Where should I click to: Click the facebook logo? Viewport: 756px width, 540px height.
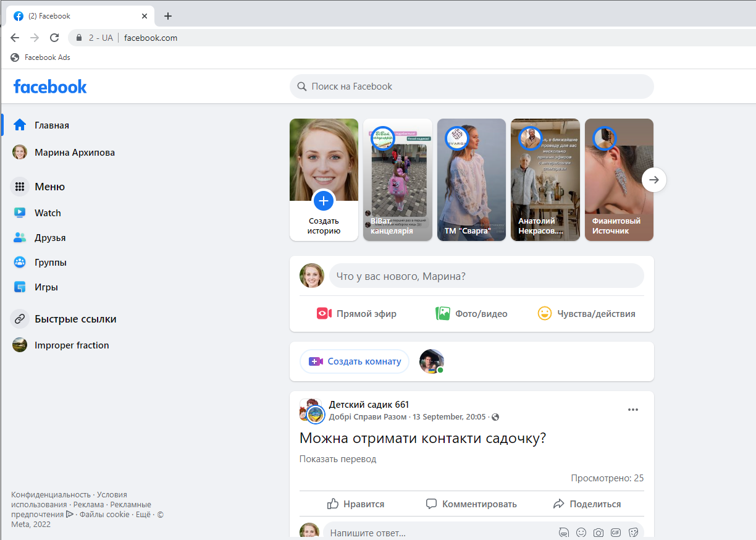(x=50, y=86)
